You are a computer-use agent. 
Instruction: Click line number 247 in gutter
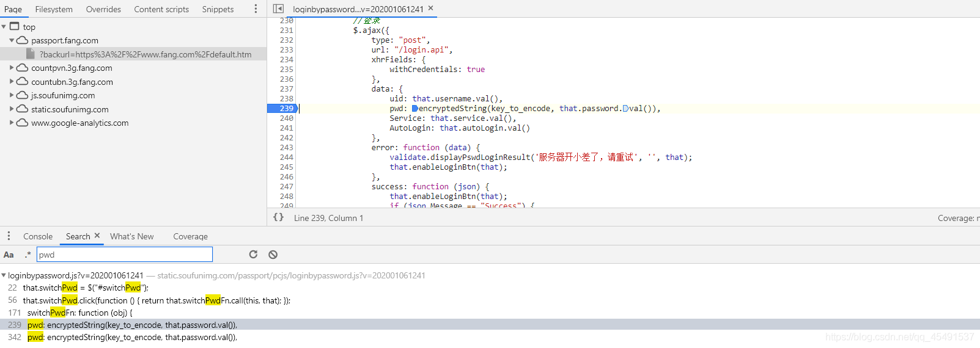(x=286, y=186)
